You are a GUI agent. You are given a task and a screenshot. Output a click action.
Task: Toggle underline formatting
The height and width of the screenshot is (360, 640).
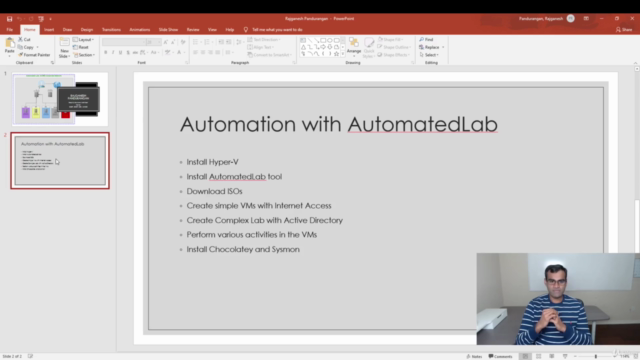[x=120, y=53]
